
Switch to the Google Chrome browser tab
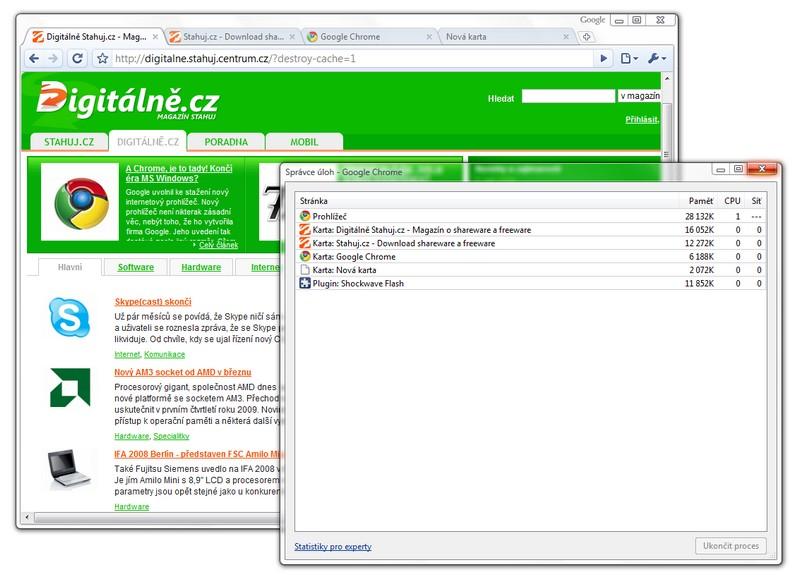369,37
